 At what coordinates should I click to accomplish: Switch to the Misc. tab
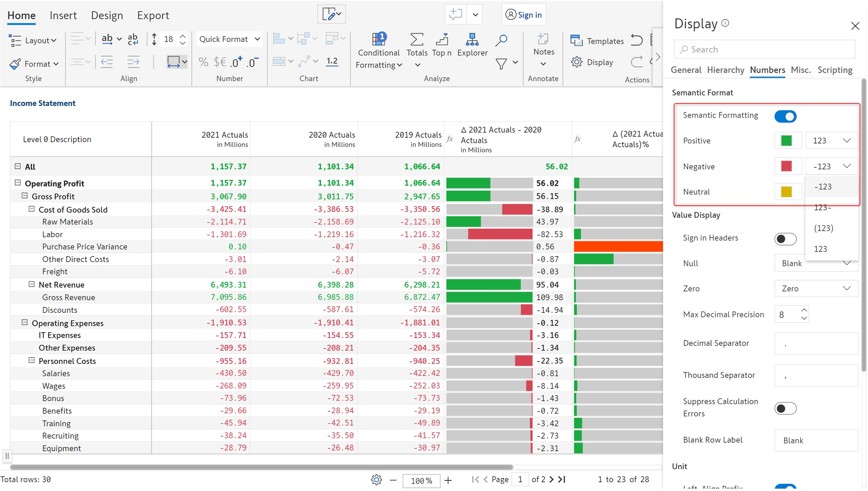pyautogui.click(x=801, y=70)
